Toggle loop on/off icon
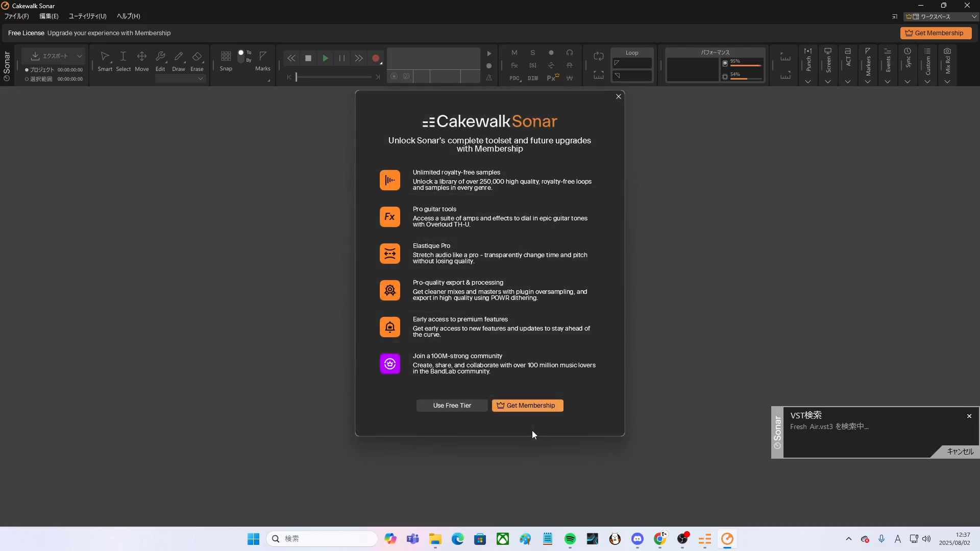 coord(599,56)
